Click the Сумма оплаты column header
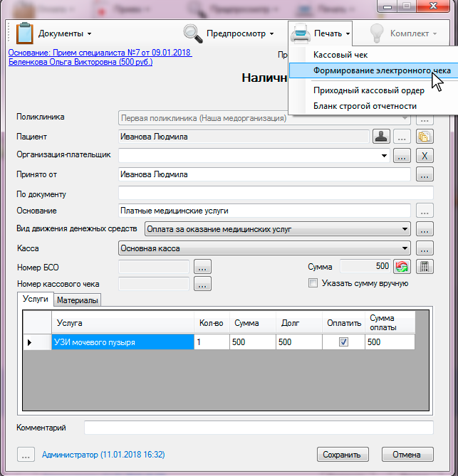The image size is (458, 476). [x=390, y=322]
